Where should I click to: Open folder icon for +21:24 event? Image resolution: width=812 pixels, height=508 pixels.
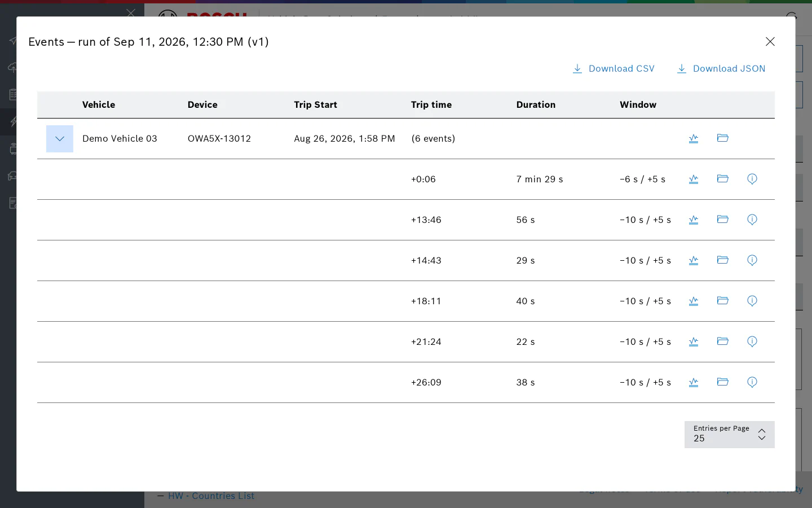[723, 341]
